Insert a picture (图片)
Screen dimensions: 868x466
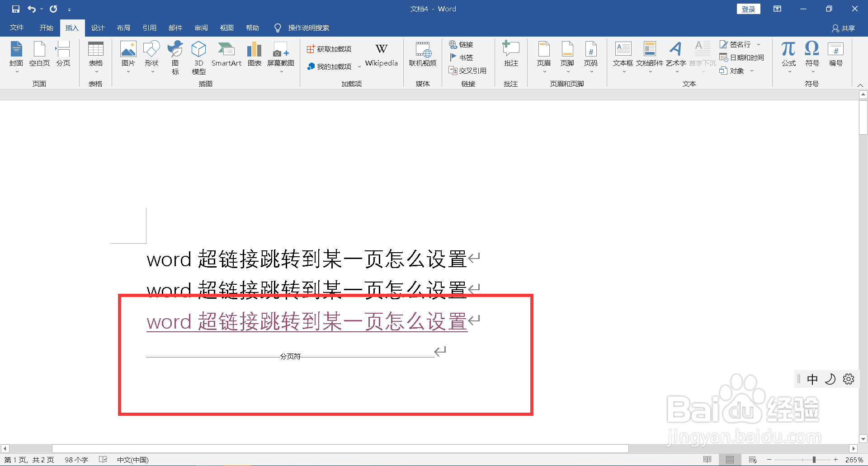pos(128,57)
